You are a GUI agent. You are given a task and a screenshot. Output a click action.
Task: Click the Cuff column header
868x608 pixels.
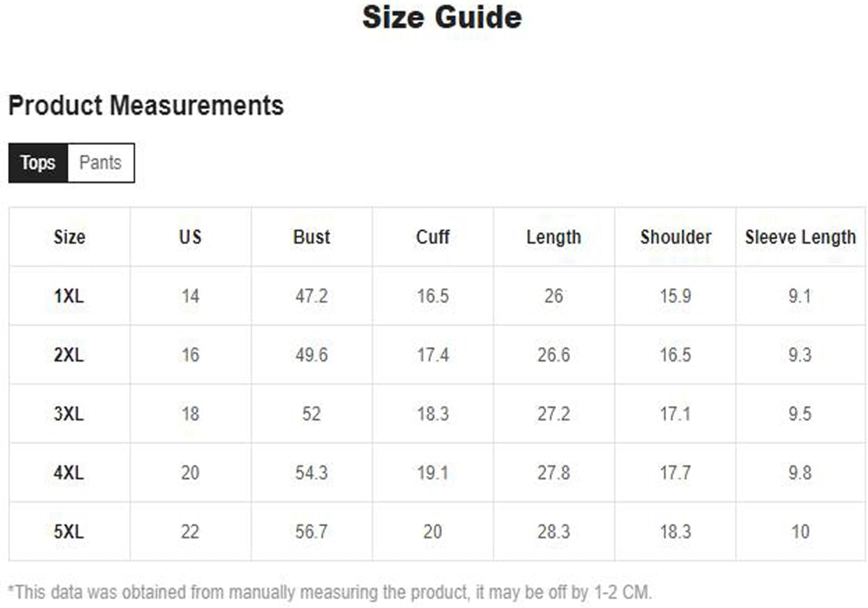point(433,236)
